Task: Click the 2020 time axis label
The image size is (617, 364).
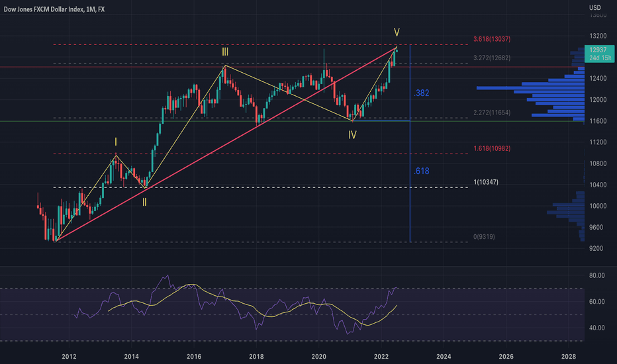Action: (x=318, y=357)
